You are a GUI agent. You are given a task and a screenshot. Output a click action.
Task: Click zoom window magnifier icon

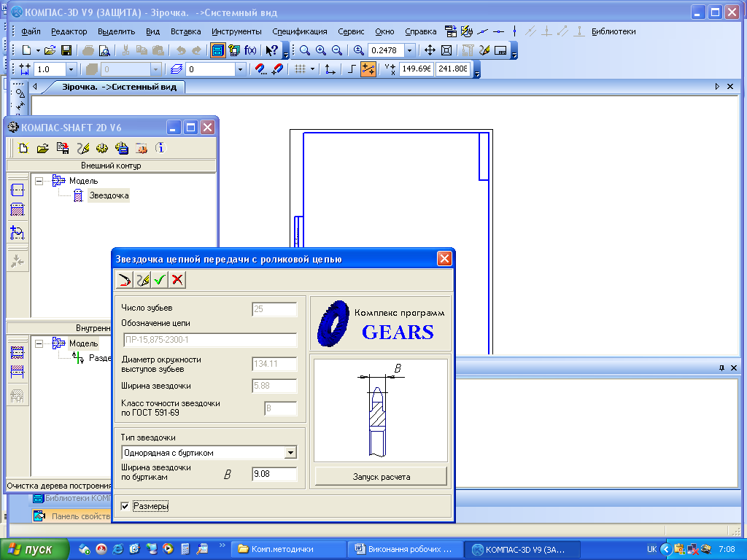[304, 50]
